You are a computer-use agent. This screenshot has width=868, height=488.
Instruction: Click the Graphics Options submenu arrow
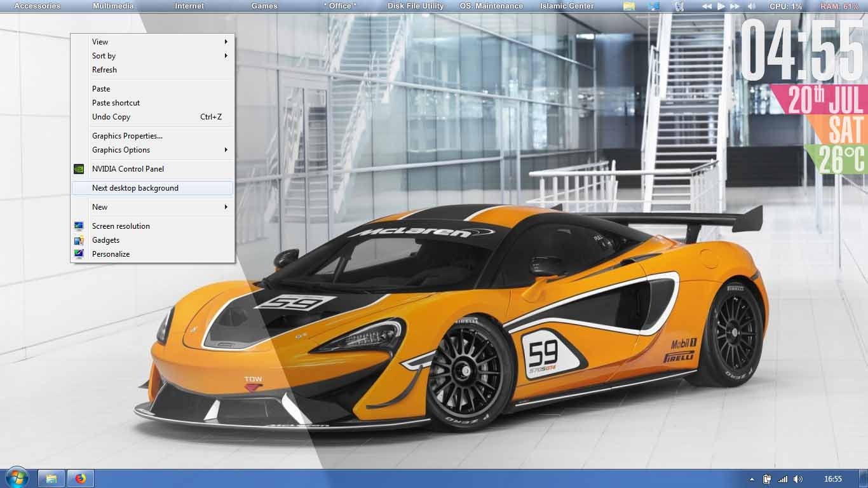point(226,150)
